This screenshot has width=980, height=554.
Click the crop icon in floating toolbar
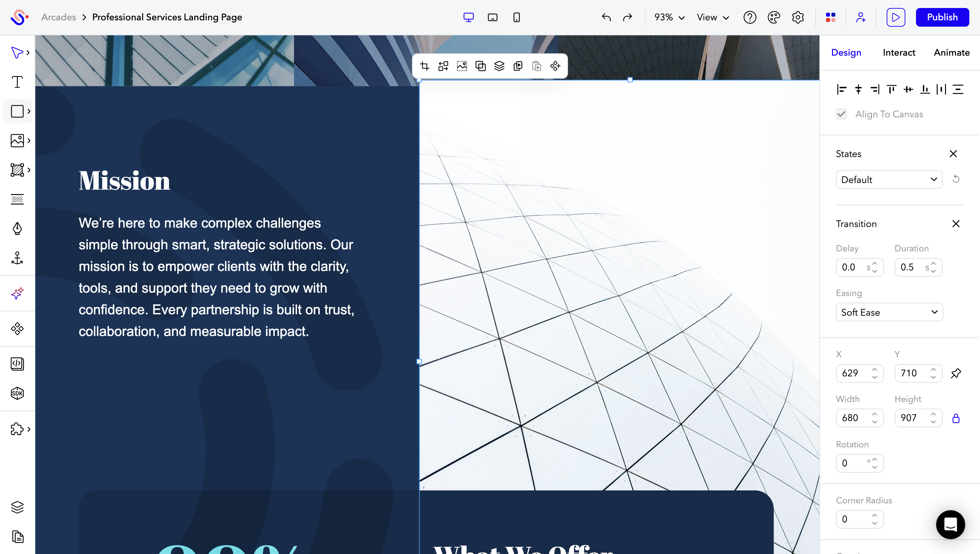point(425,66)
